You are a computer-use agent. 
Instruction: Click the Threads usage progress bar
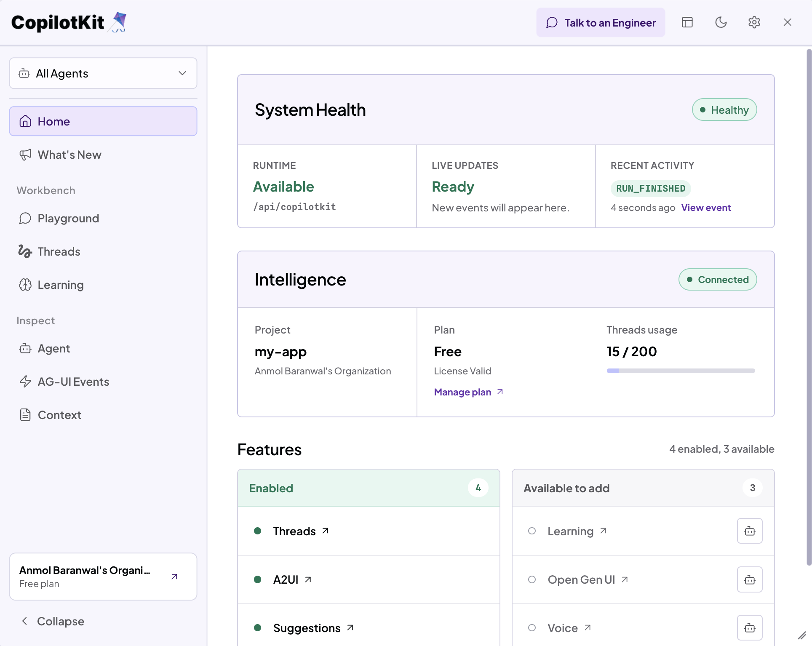[681, 371]
